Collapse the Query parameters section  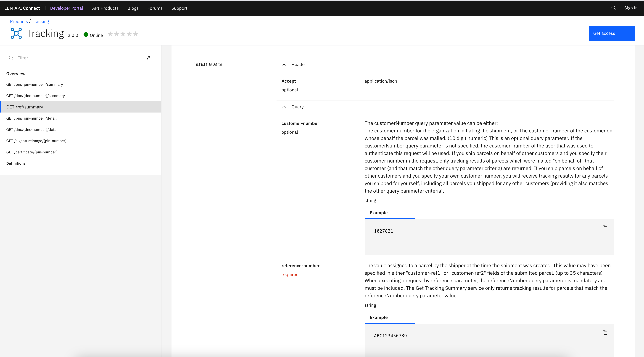tap(284, 107)
